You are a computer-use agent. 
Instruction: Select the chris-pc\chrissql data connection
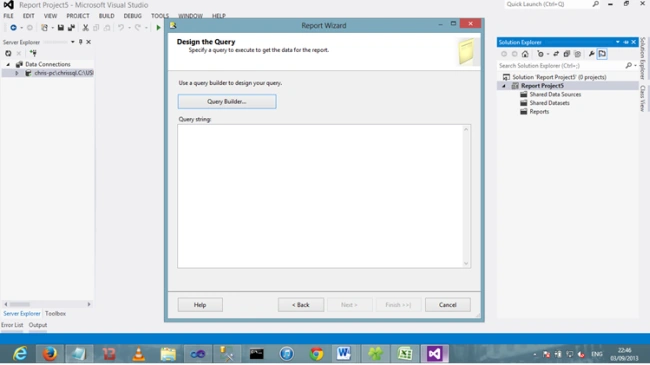(x=64, y=73)
